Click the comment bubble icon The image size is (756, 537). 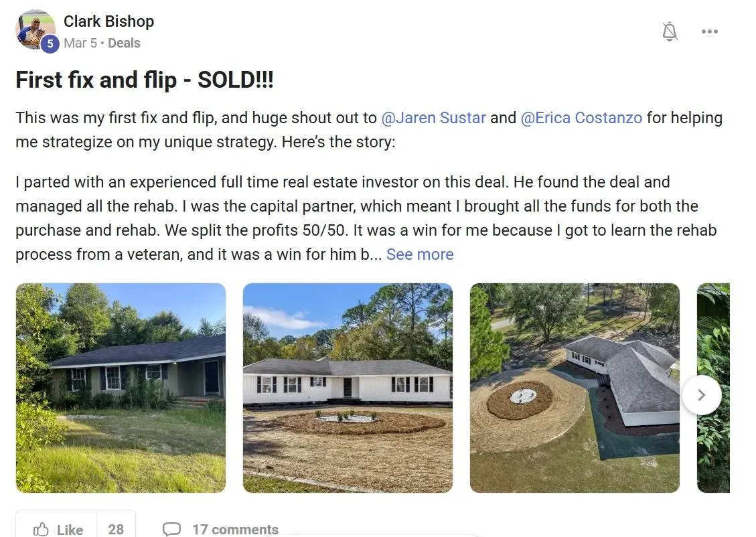click(171, 529)
